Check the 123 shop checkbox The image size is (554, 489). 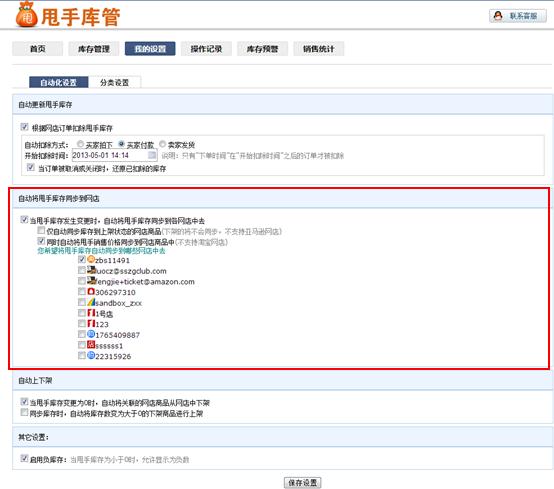pyautogui.click(x=82, y=323)
